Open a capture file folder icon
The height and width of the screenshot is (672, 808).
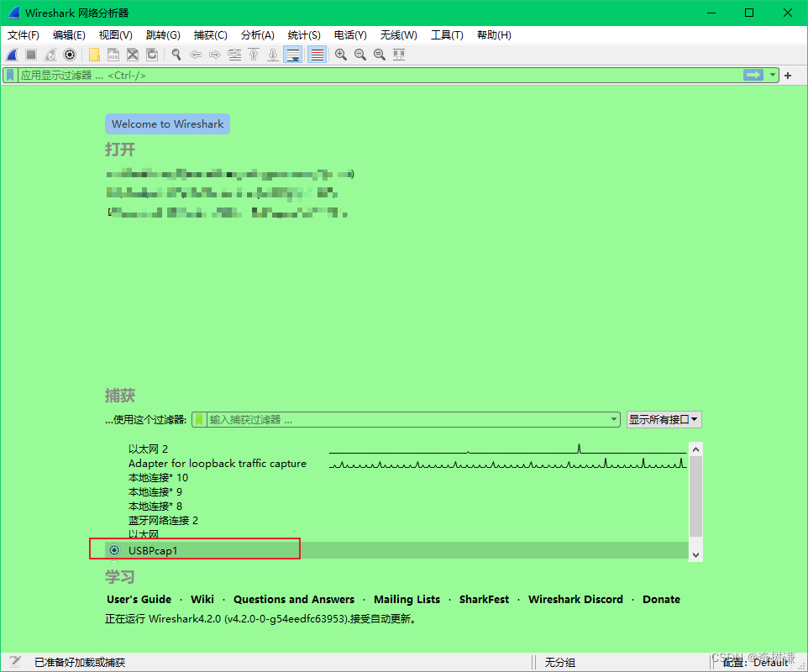tap(94, 55)
